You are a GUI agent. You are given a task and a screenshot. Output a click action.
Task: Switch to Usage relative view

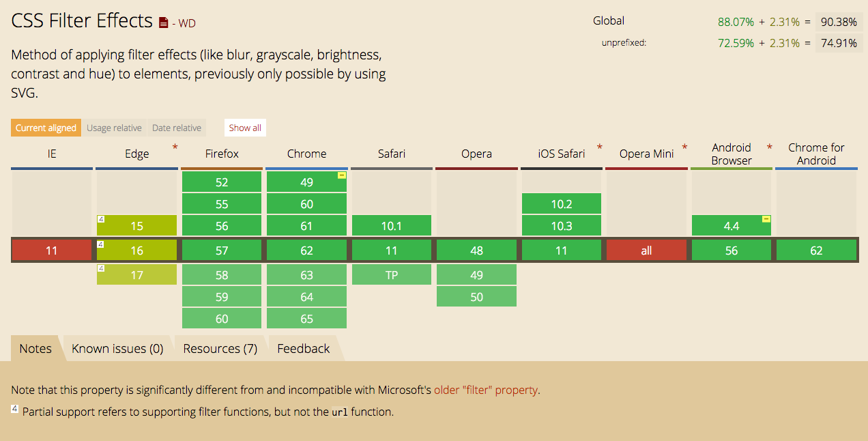coord(114,128)
